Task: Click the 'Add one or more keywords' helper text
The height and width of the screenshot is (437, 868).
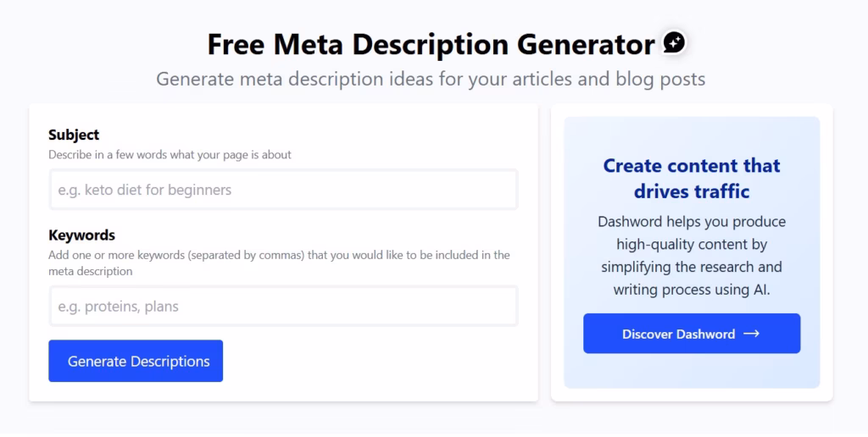Action: point(279,255)
